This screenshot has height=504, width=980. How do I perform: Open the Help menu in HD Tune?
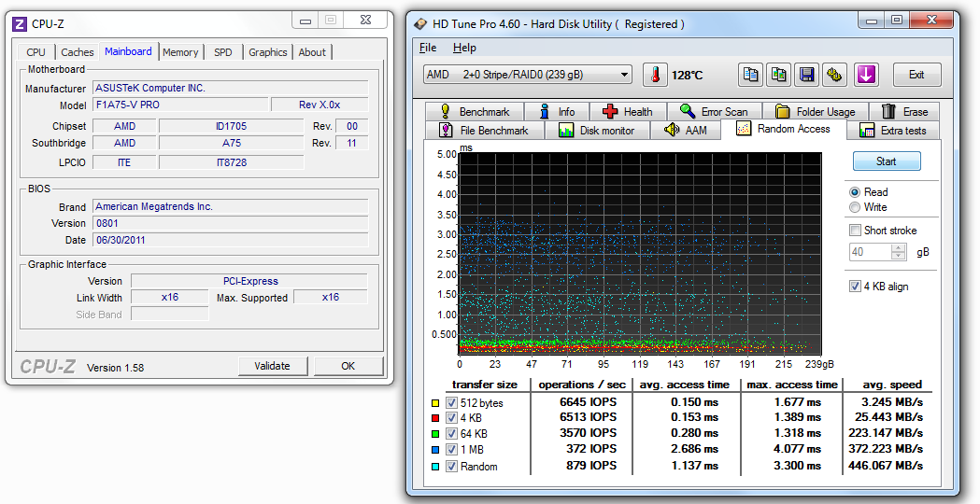tap(464, 48)
